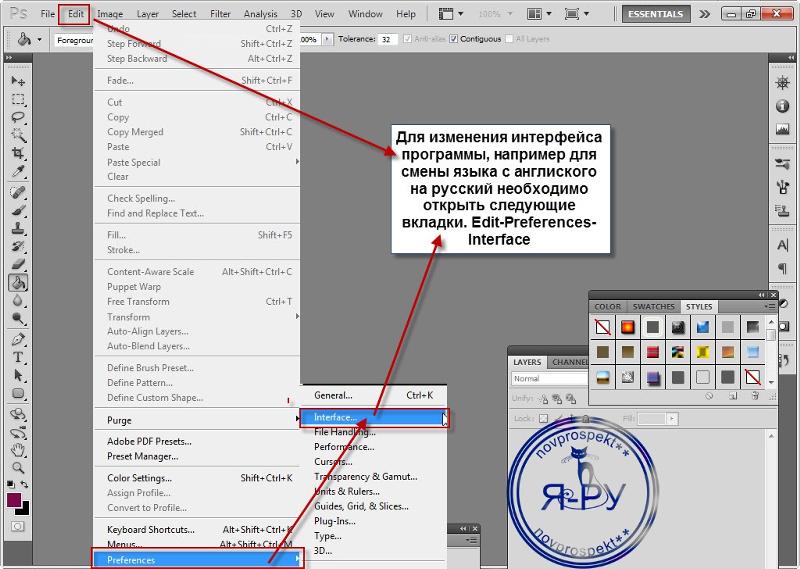The height and width of the screenshot is (569, 800).
Task: Select the Zoom tool
Action: (18, 467)
